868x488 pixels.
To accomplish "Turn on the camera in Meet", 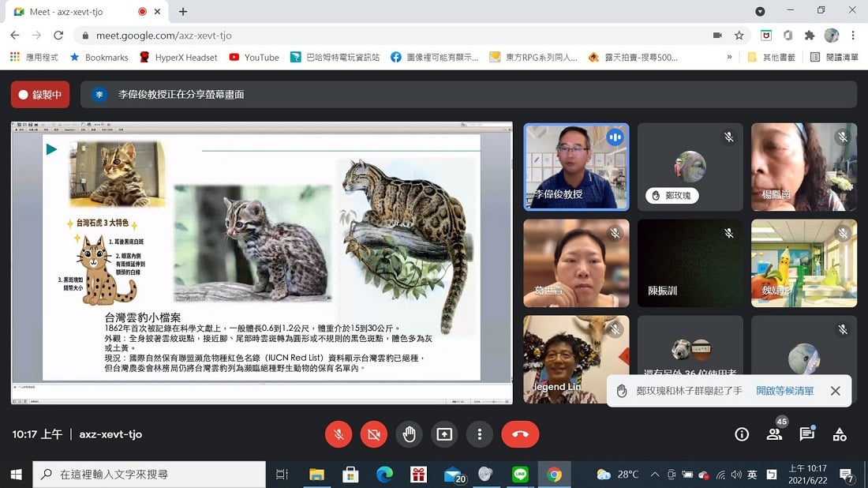I will click(x=374, y=434).
